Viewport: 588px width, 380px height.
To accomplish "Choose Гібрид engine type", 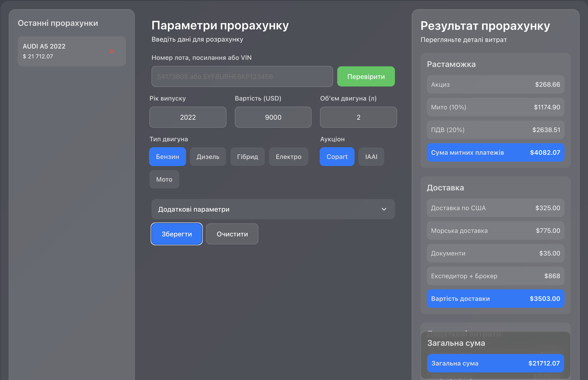I will 247,157.
